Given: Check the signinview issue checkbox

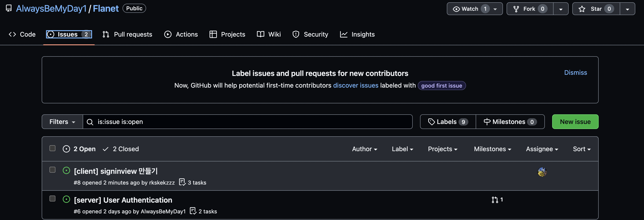Looking at the screenshot, I should (x=52, y=169).
